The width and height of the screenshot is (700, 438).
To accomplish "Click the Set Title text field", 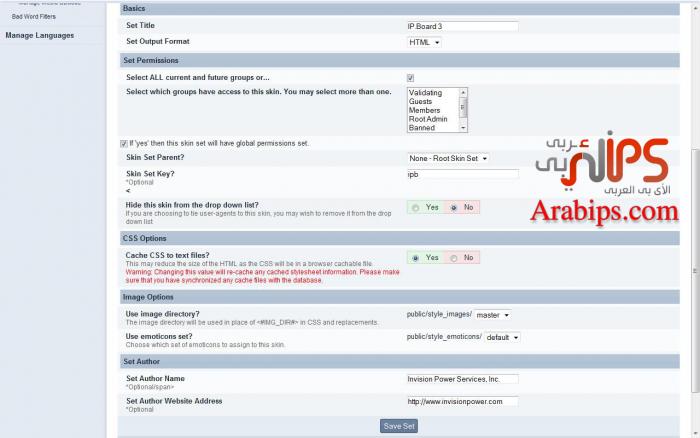I will click(462, 26).
